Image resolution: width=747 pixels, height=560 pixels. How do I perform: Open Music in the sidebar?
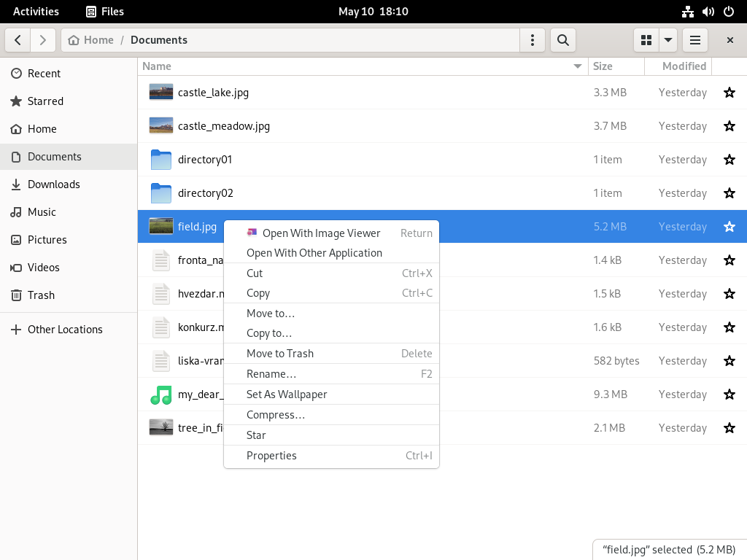tap(69, 212)
